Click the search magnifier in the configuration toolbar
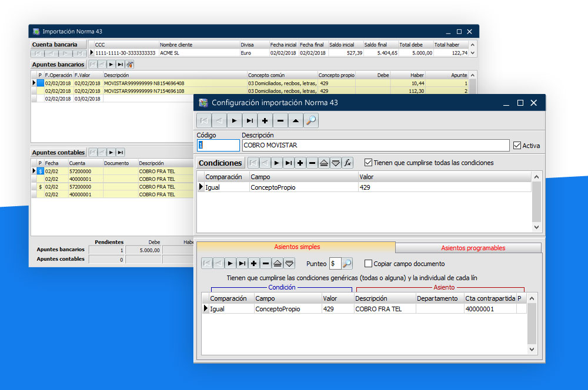The image size is (588, 390). coord(311,120)
